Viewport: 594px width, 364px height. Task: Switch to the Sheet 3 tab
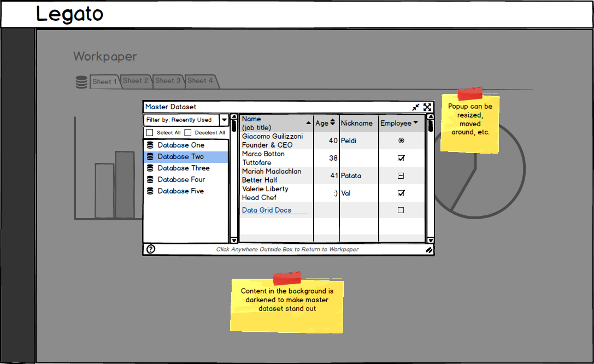pos(168,81)
